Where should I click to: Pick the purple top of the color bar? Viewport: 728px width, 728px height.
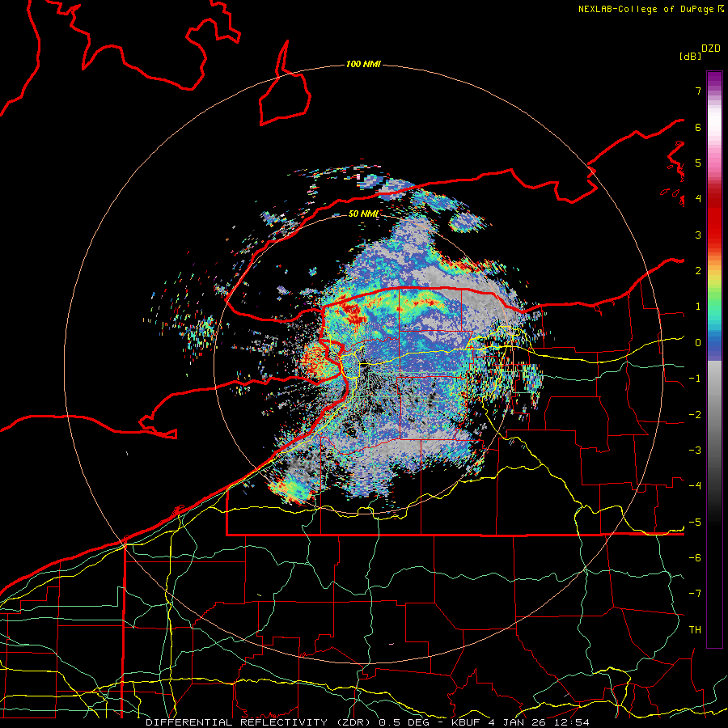(714, 81)
